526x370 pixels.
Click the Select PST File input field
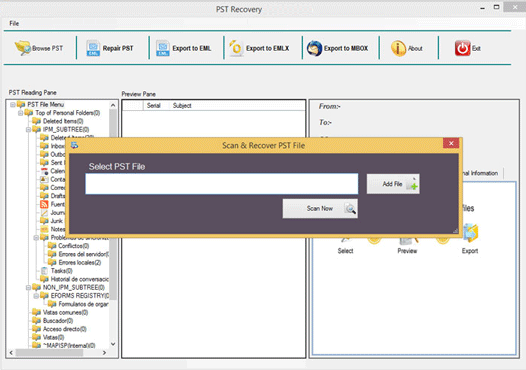(221, 183)
